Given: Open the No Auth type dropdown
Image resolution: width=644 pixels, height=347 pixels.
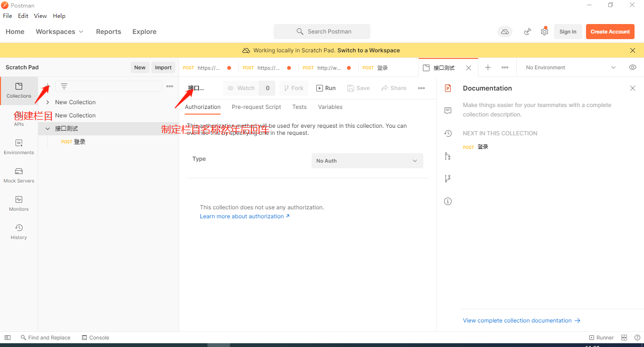Looking at the screenshot, I should pos(367,161).
